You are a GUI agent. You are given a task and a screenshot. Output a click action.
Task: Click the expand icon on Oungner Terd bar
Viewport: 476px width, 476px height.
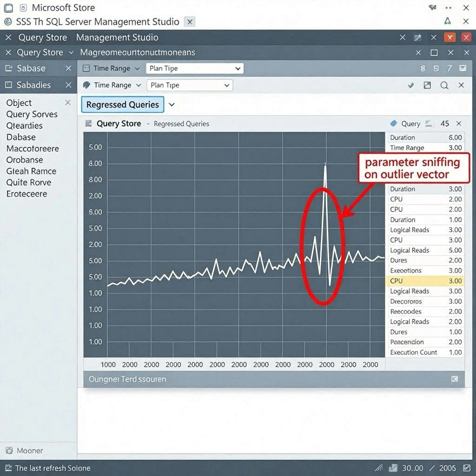[x=455, y=379]
